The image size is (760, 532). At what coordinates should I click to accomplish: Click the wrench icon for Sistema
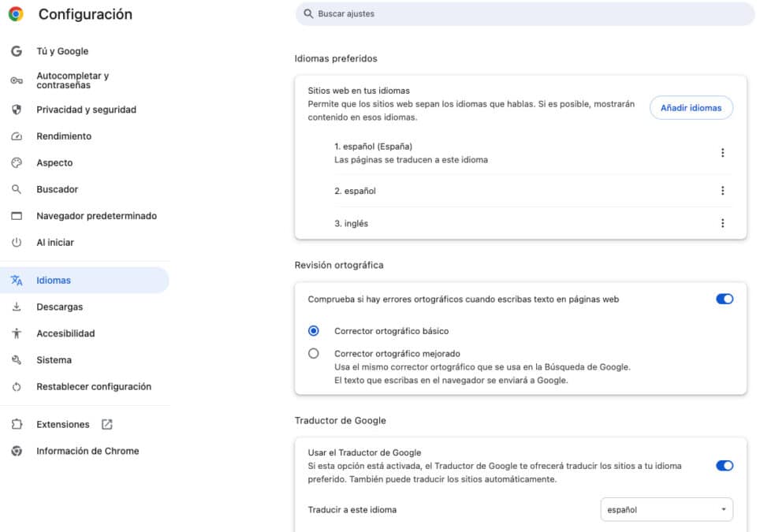pos(17,360)
